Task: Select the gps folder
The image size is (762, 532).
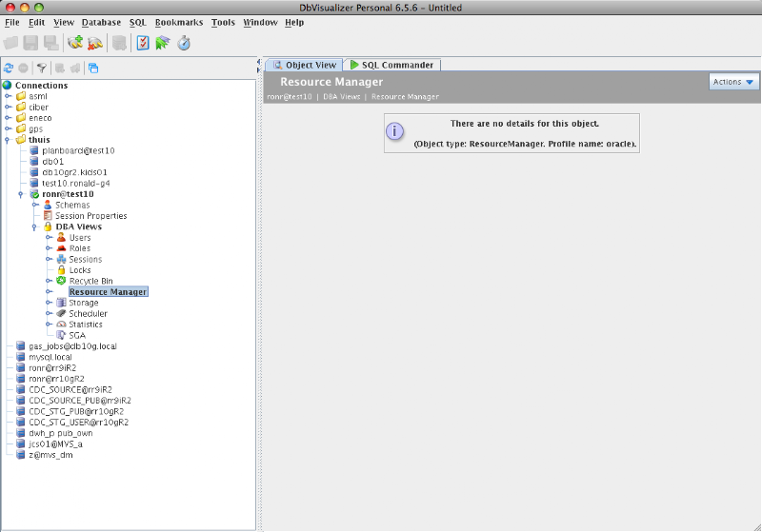Action: (x=35, y=129)
